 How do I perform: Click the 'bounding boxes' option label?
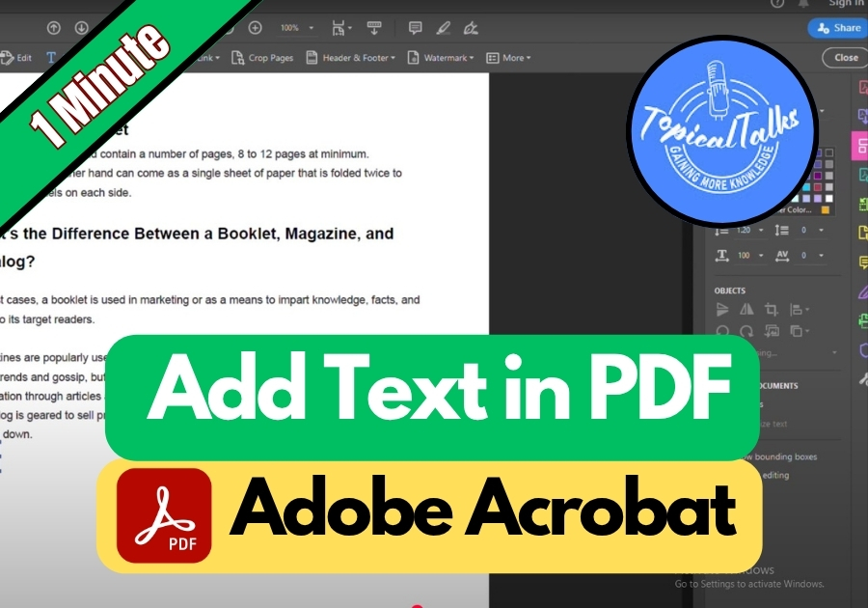tap(785, 456)
